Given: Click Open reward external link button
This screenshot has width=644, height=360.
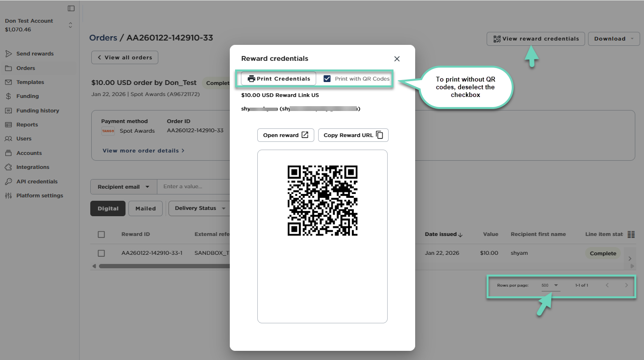Looking at the screenshot, I should [285, 135].
